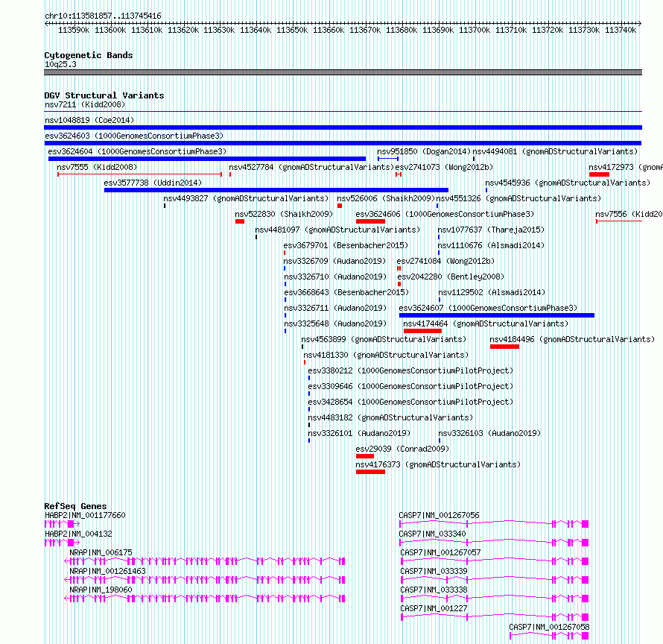Click the Cytogenetic Bands track title

89,55
